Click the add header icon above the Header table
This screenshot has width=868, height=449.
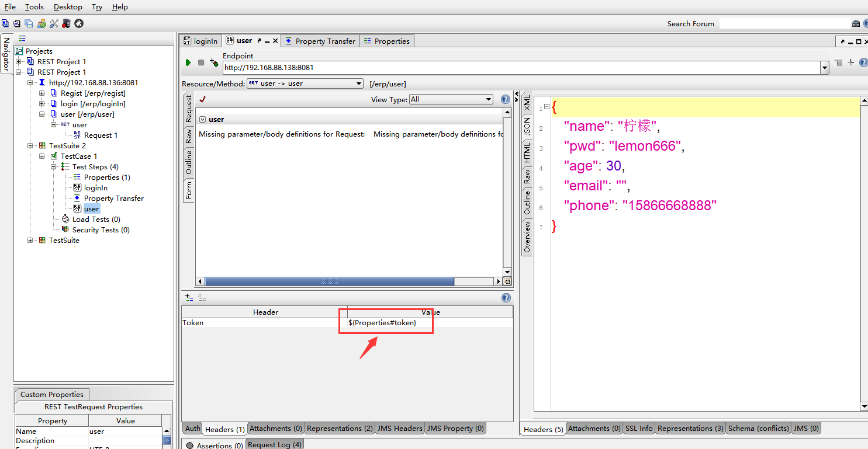point(189,298)
